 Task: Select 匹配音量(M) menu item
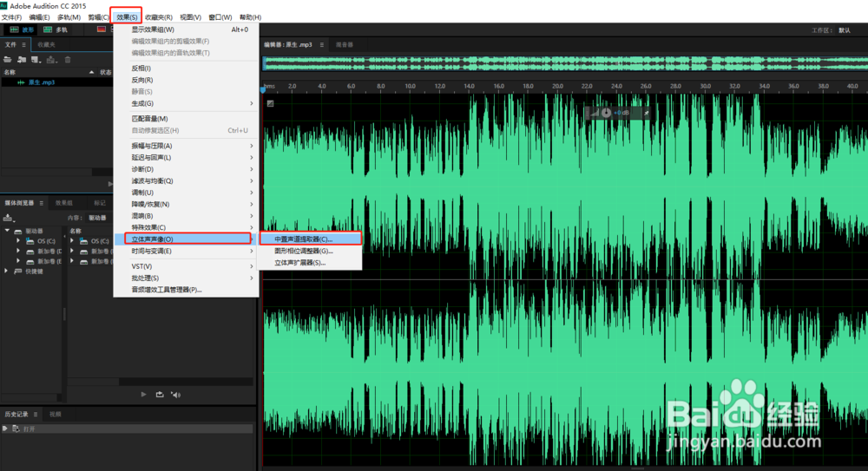click(x=187, y=119)
